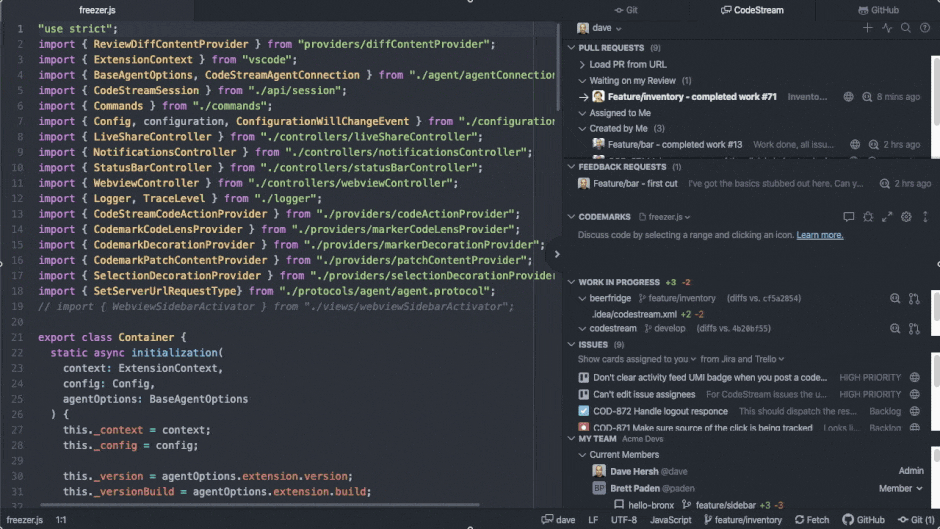The width and height of the screenshot is (940, 529).
Task: Select the freezer.js editor tab
Action: point(97,10)
